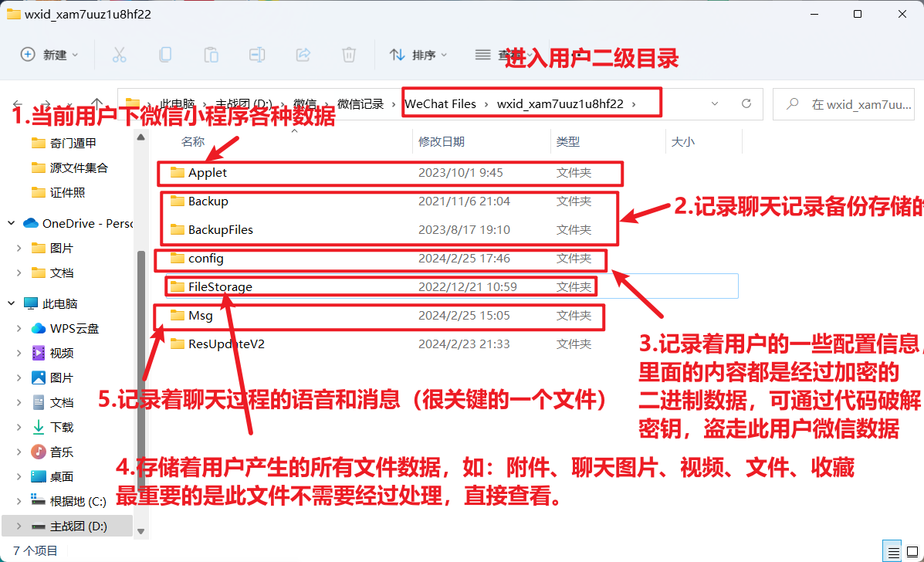Open 视频 library in sidebar

(61, 353)
